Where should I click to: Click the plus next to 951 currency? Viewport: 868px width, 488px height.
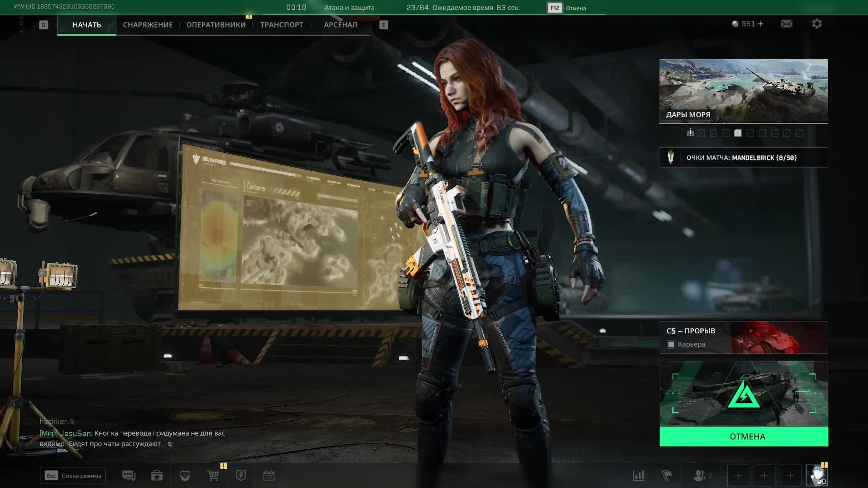click(x=760, y=23)
